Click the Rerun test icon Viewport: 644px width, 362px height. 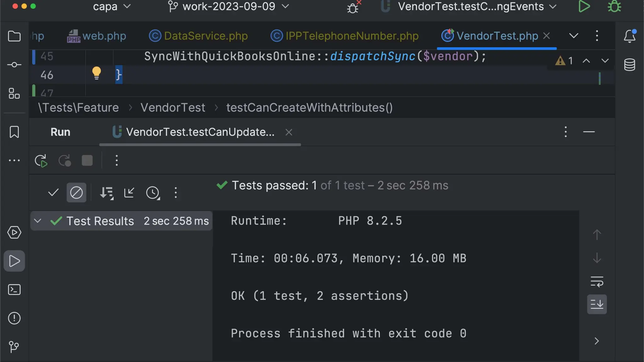coord(41,161)
